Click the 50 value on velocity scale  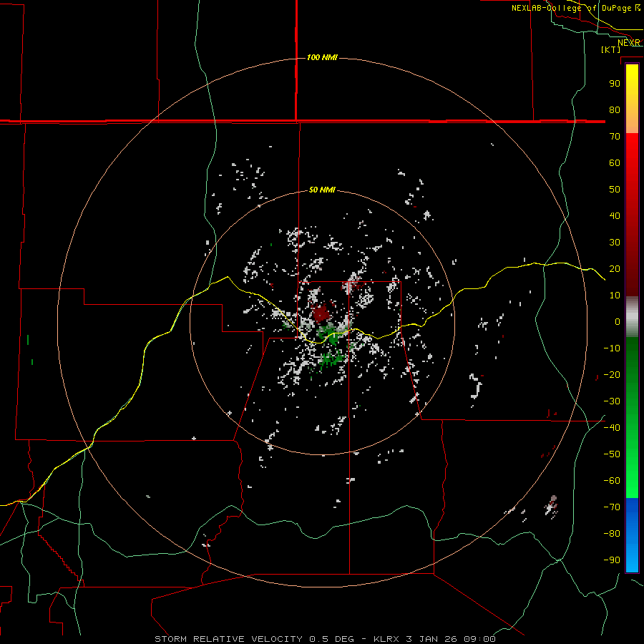click(615, 190)
